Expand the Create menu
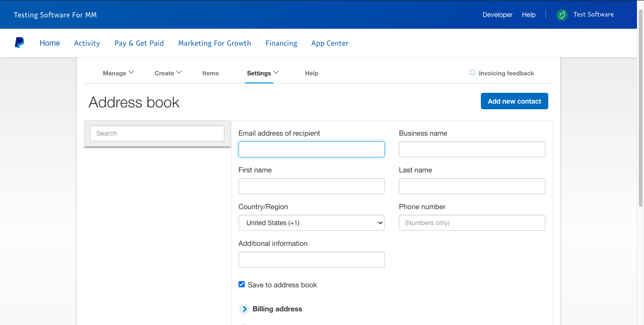Image resolution: width=644 pixels, height=325 pixels. click(168, 73)
